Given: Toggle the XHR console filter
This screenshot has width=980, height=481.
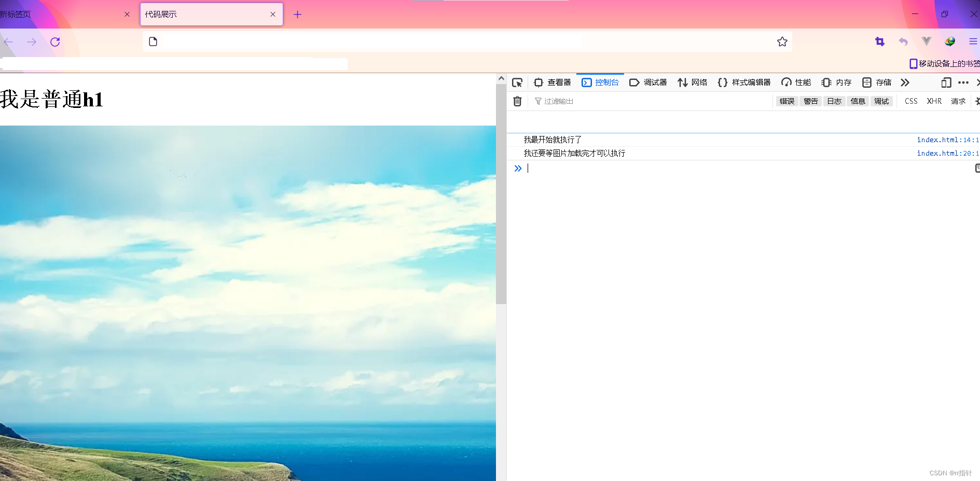Looking at the screenshot, I should (934, 101).
